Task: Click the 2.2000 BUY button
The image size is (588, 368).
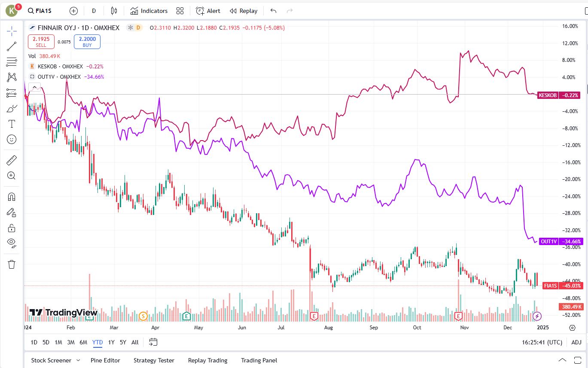Action: 87,42
